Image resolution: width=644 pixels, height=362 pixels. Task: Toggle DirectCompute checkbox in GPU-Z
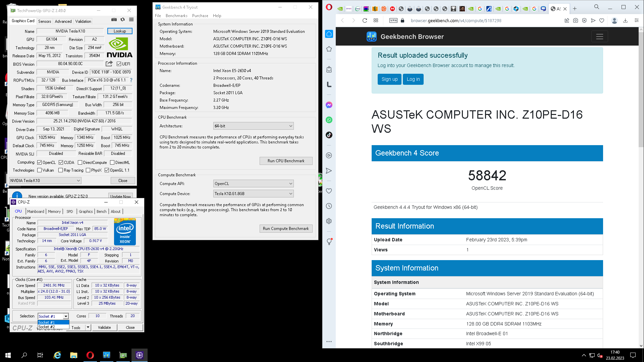[80, 163]
